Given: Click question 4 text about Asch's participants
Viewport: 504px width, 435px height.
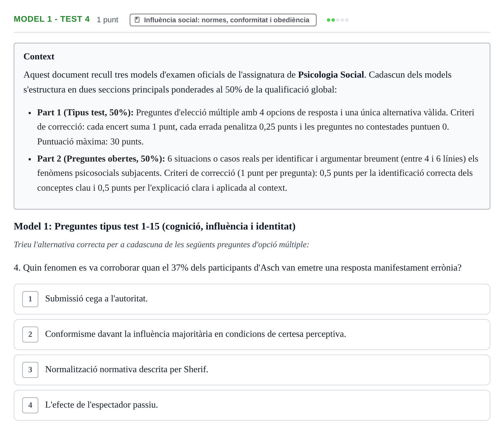Looking at the screenshot, I should pos(237,268).
